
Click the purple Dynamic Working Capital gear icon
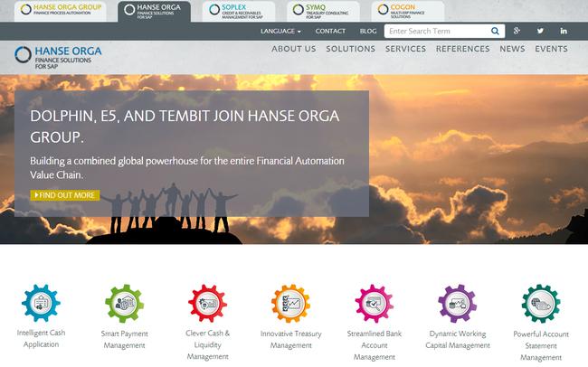[458, 303]
